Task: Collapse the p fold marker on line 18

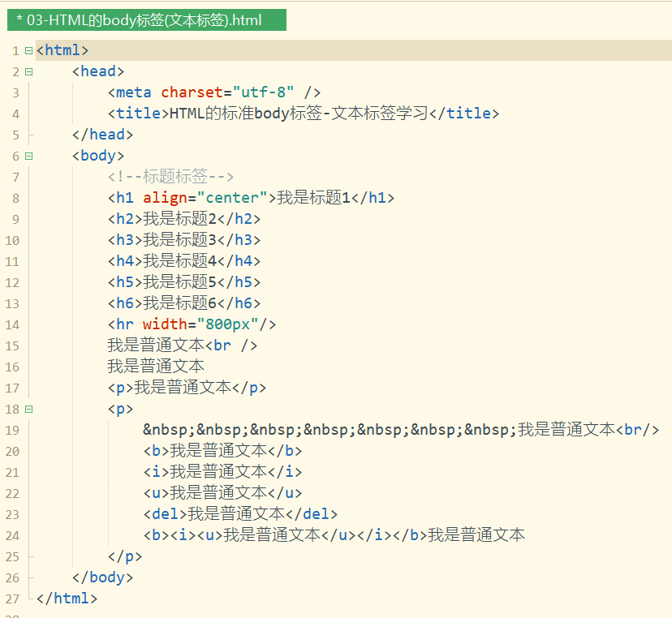Action: (x=28, y=409)
